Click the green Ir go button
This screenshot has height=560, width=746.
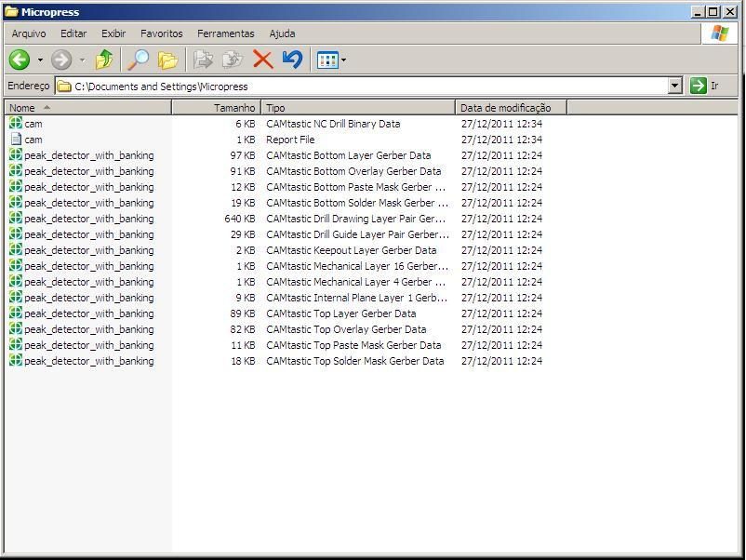(x=698, y=86)
